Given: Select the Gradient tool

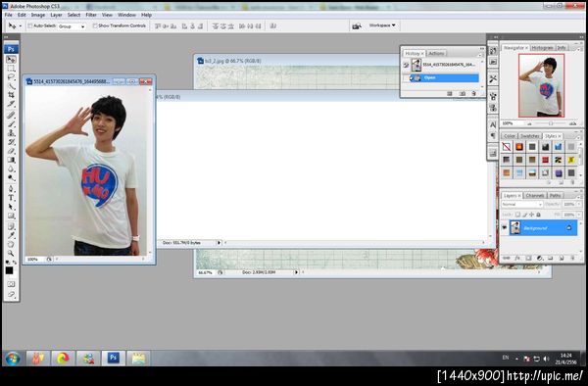Looking at the screenshot, I should coord(11,160).
